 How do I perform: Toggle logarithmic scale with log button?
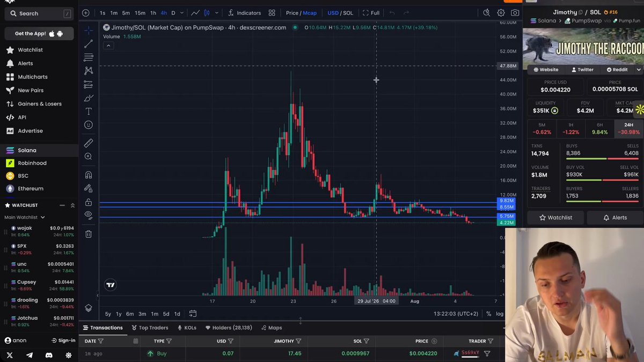500,314
